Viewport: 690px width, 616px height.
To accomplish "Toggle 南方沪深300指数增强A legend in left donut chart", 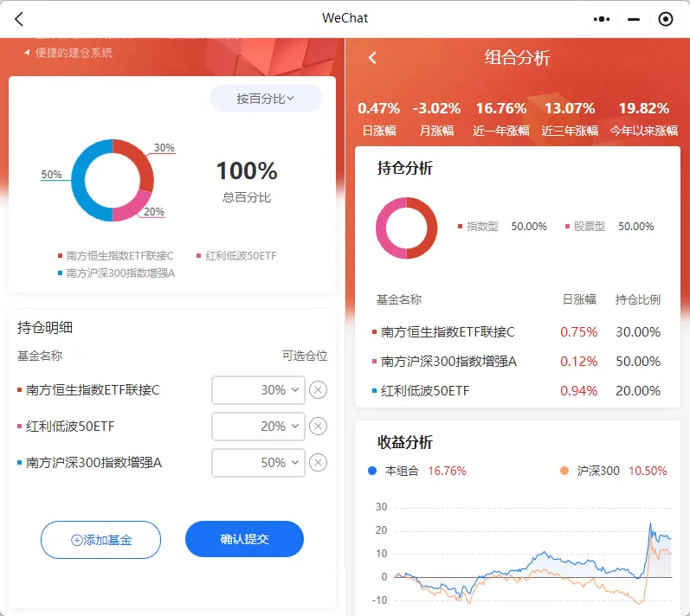I will pos(116,273).
